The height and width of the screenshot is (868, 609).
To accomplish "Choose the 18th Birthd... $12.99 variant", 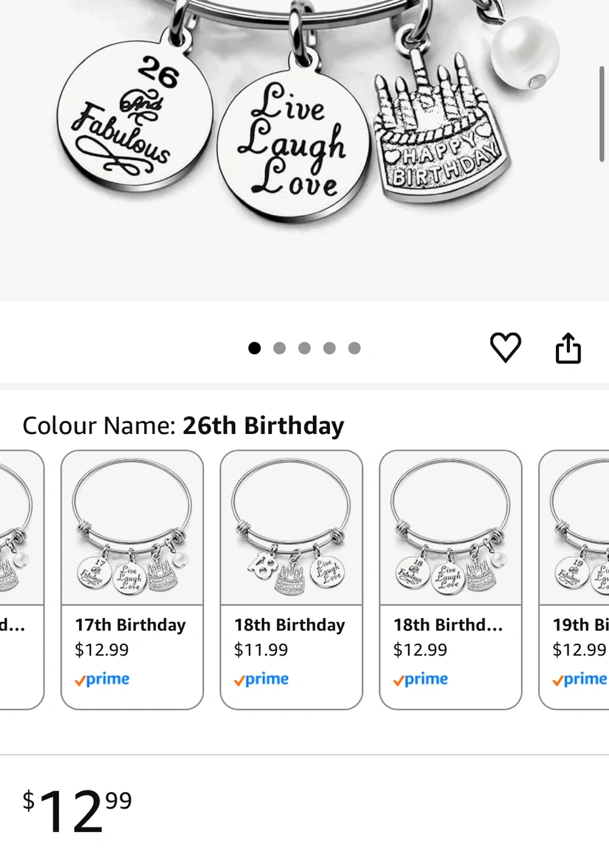I will click(x=450, y=580).
